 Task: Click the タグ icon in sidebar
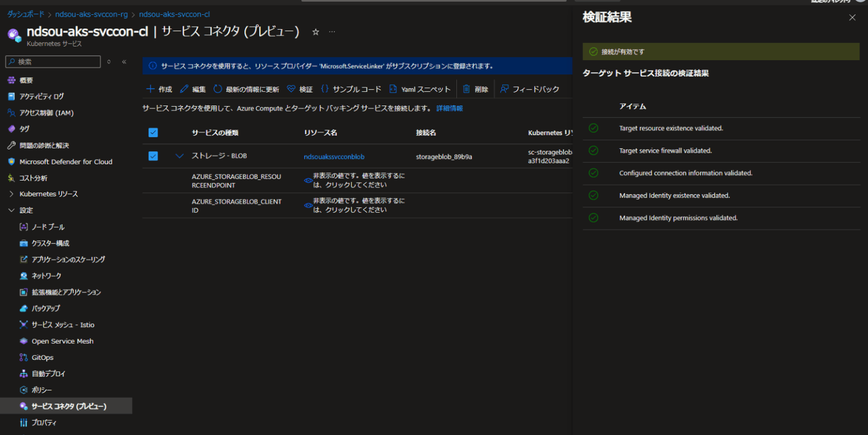tap(11, 129)
